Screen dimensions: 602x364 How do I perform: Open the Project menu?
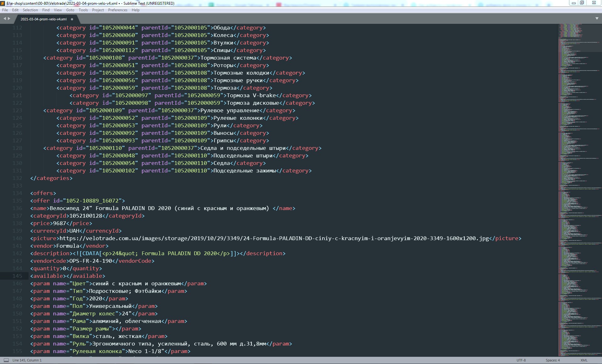(x=98, y=10)
